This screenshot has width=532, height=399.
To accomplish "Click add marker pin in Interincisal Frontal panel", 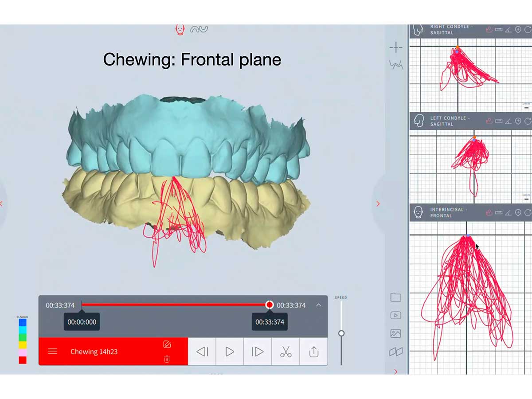I will coord(518,213).
